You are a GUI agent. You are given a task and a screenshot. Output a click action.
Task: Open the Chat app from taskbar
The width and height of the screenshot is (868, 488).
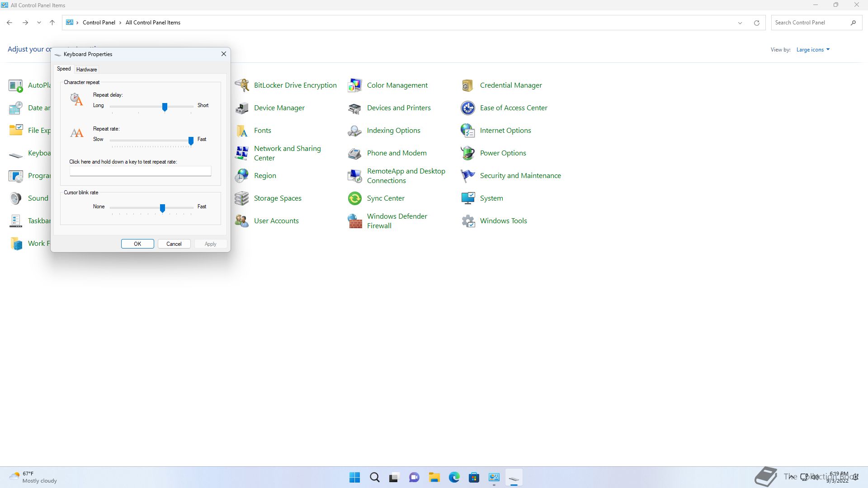coord(415,478)
